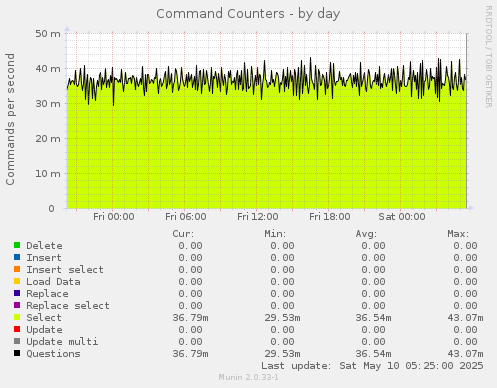Click the Cur: column header
Image resolution: width=497 pixels, height=388 pixels.
pos(183,234)
